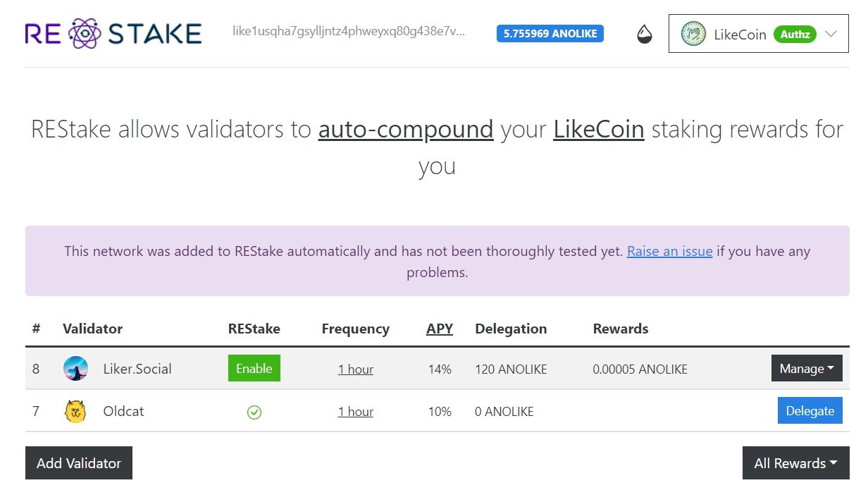Click the Oldcat cat avatar icon
The height and width of the screenshot is (502, 868).
[x=75, y=411]
